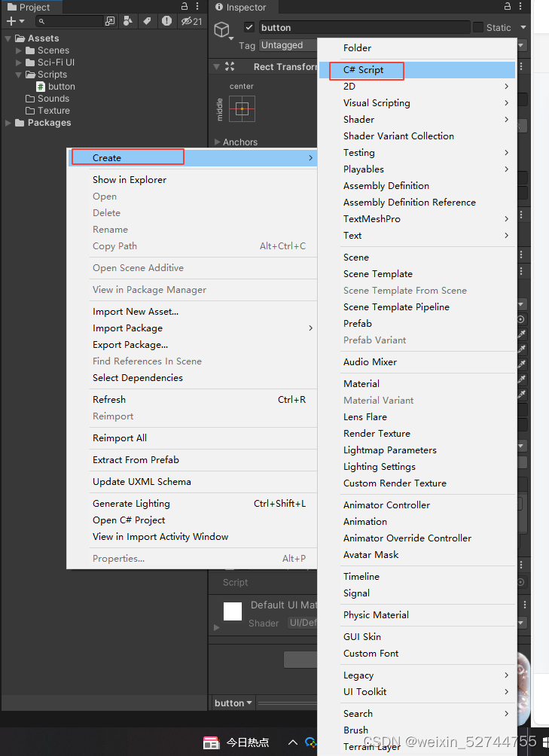Click the plus icon to create new asset
This screenshot has width=549, height=756.
click(x=11, y=21)
